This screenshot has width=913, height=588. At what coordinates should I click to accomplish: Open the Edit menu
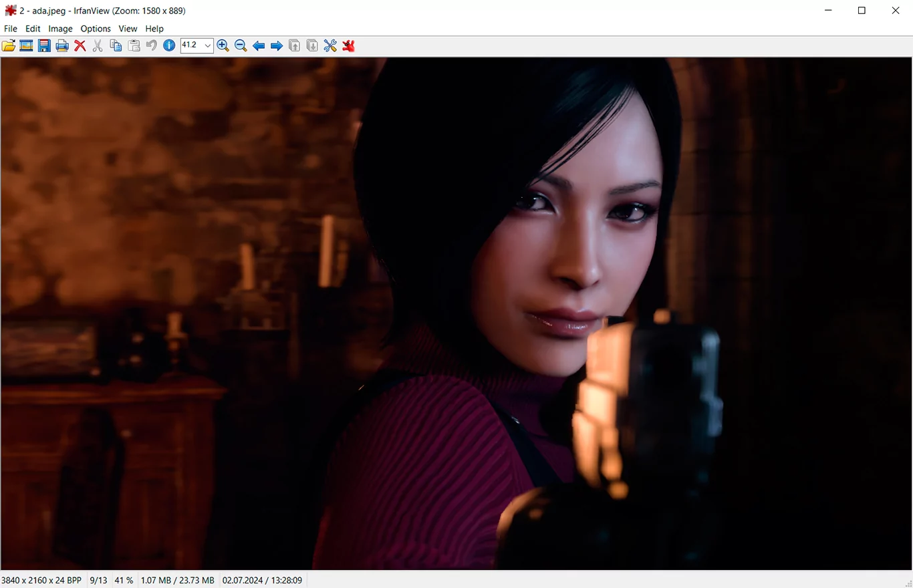pyautogui.click(x=33, y=29)
